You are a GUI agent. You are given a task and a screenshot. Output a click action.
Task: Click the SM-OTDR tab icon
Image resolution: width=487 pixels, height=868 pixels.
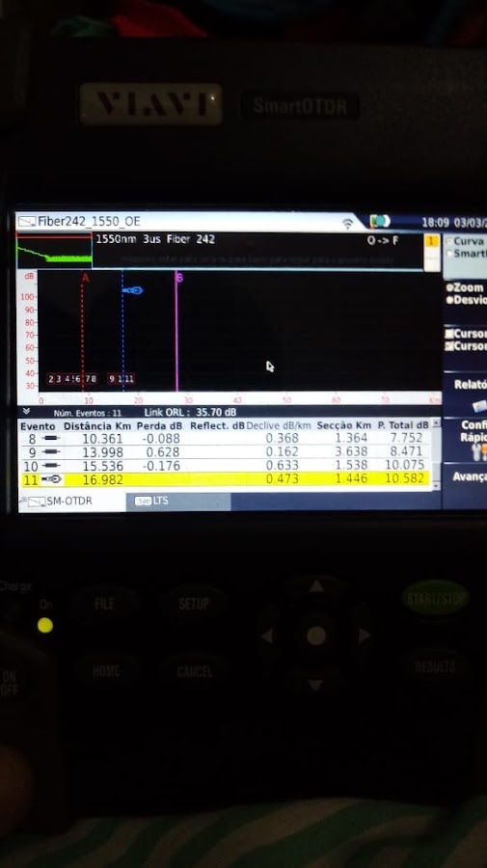(x=37, y=501)
